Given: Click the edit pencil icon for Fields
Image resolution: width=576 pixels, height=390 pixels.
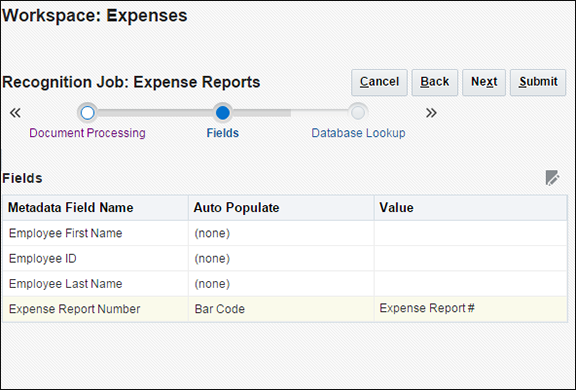Looking at the screenshot, I should coord(552,178).
